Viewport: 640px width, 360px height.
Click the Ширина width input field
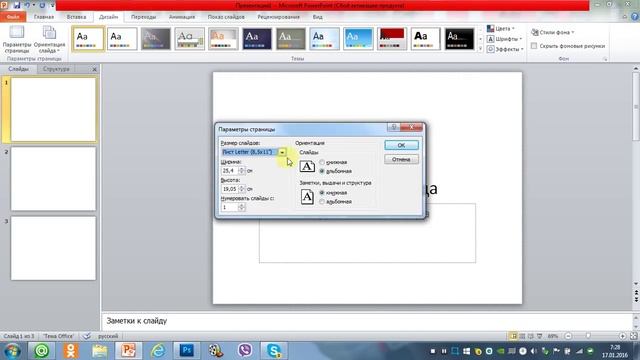[229, 171]
